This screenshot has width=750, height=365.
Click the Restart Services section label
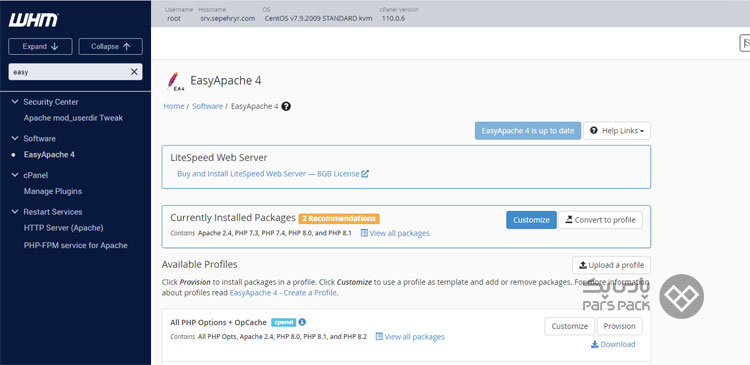point(53,211)
